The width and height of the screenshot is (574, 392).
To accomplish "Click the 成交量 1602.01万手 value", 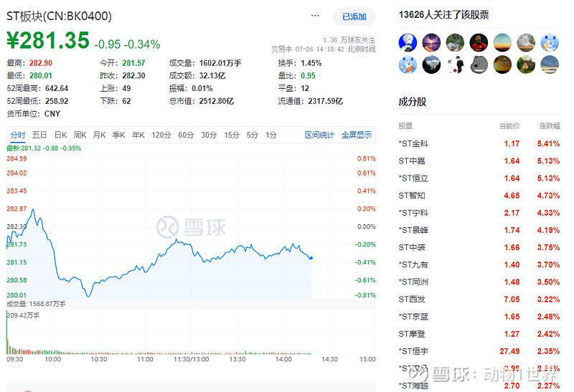I will click(x=220, y=63).
